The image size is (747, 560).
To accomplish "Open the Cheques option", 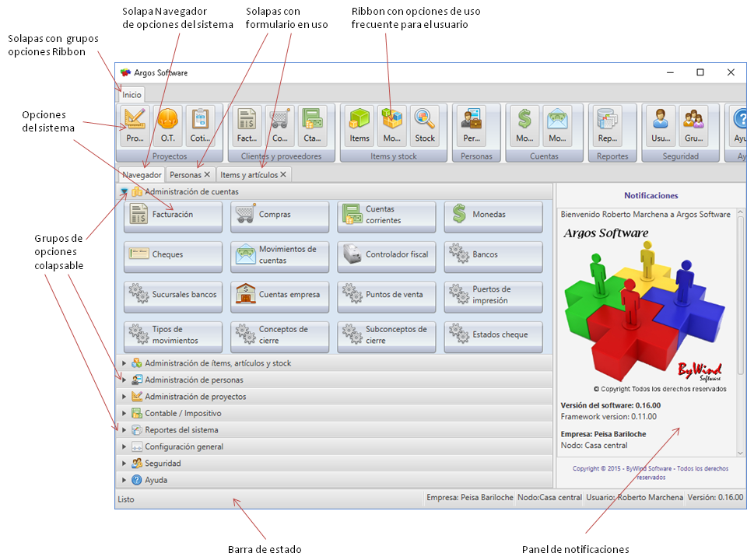I will 173,257.
